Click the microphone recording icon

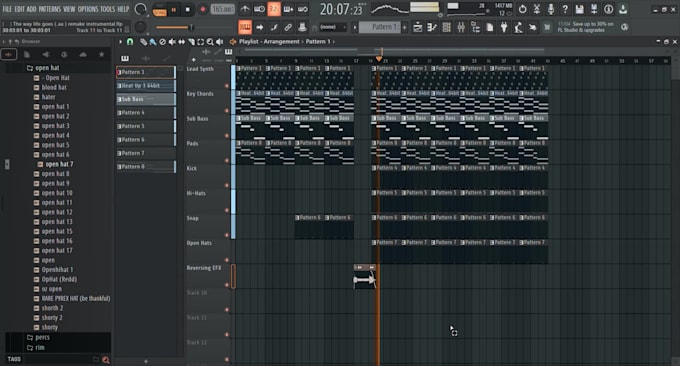551,9
